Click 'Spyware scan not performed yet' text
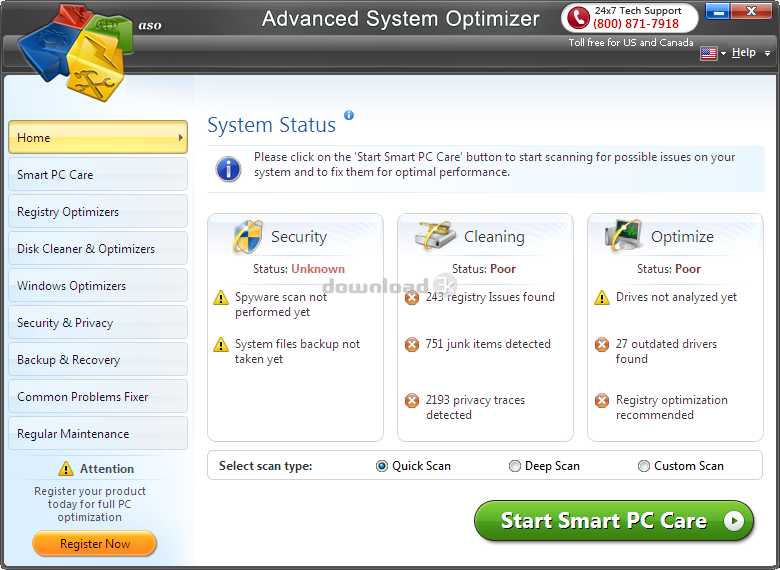 [281, 304]
